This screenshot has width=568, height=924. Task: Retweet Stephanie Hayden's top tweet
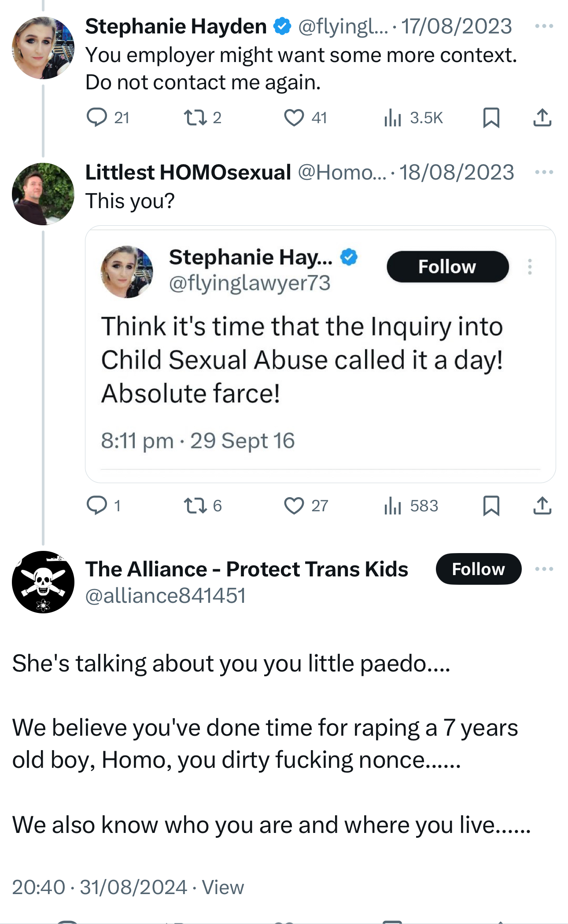tap(195, 117)
